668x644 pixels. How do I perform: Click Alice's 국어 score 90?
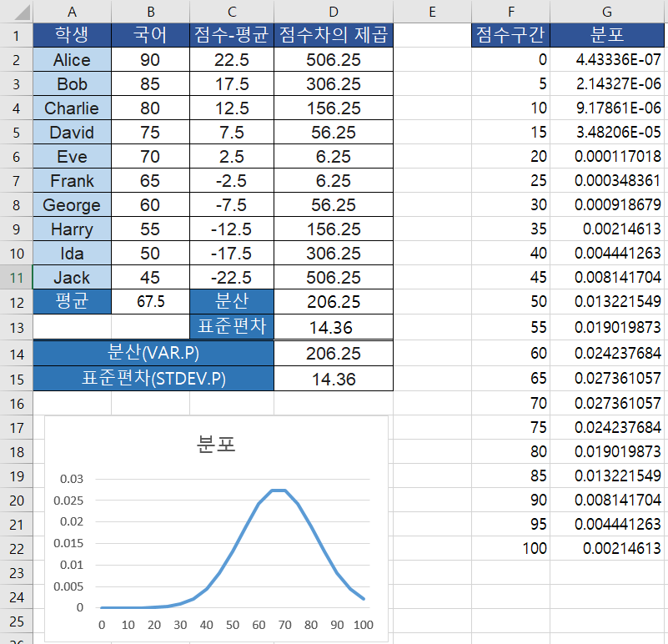click(150, 60)
